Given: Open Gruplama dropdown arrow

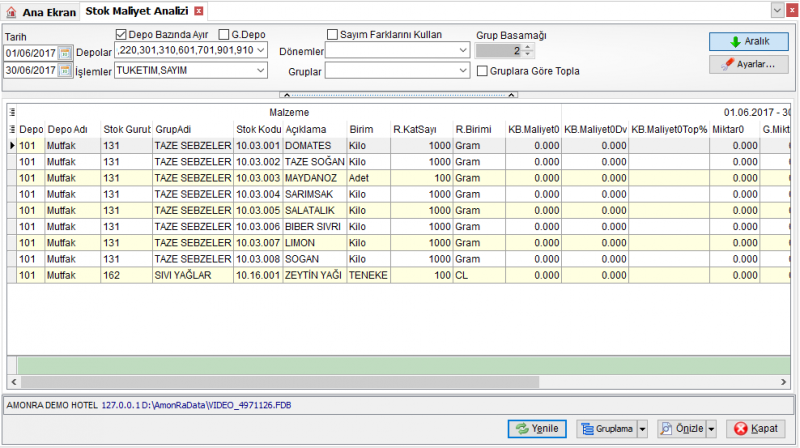Looking at the screenshot, I should click(x=642, y=429).
